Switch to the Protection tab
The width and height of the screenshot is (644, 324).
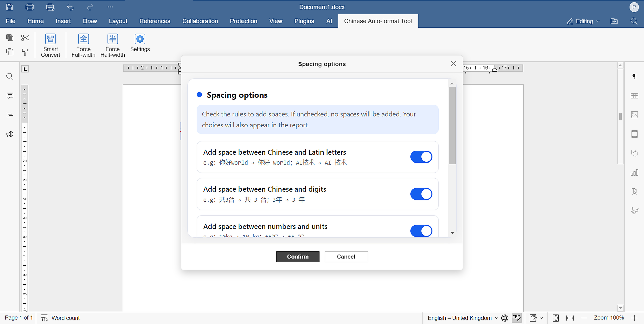click(244, 21)
